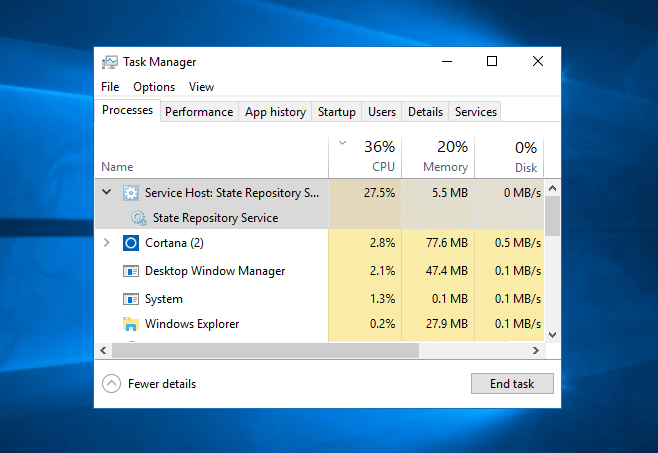Click the State Repository Service gears icon
The width and height of the screenshot is (658, 453).
[138, 218]
